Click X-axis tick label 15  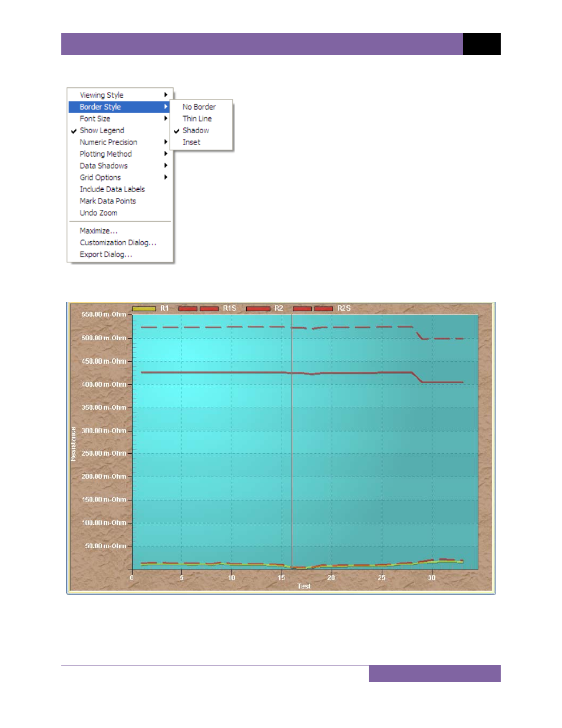point(282,578)
